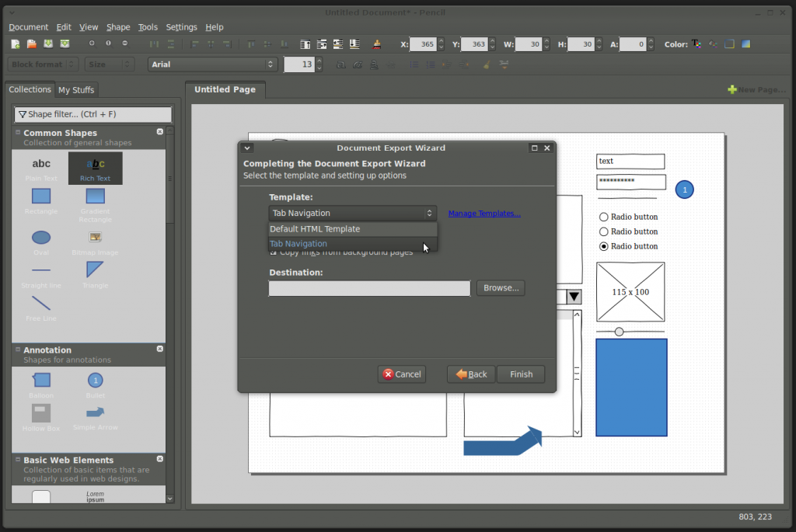This screenshot has width=796, height=532.
Task: Open the Block format dropdown
Action: point(43,64)
